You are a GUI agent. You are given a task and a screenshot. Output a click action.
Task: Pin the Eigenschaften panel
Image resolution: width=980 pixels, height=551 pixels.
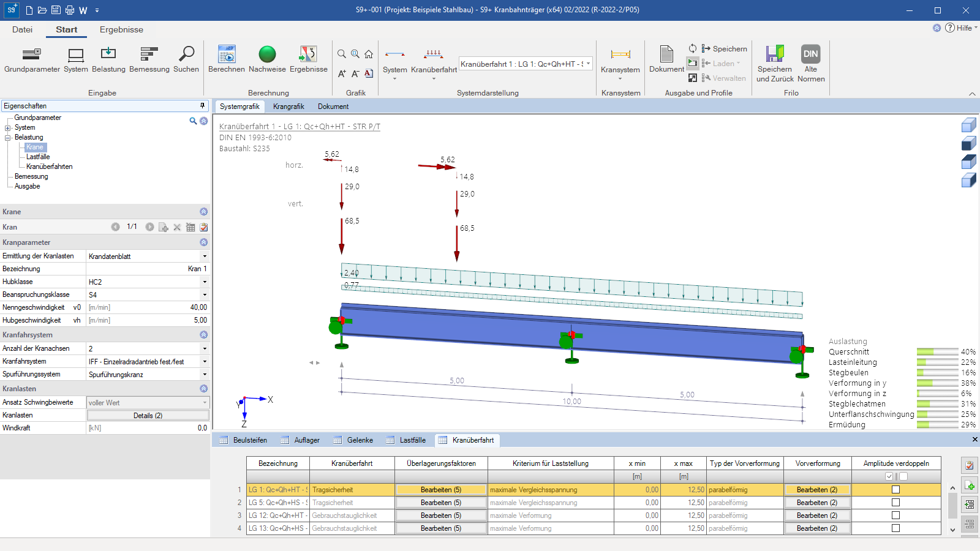203,106
